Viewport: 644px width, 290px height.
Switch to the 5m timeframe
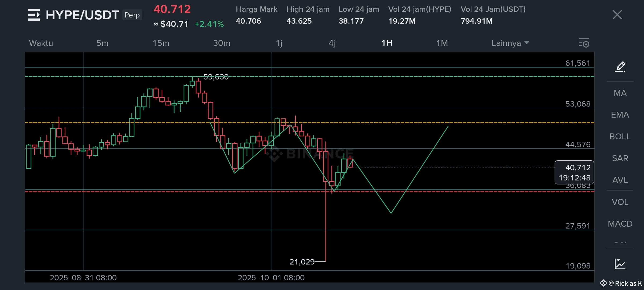click(102, 43)
